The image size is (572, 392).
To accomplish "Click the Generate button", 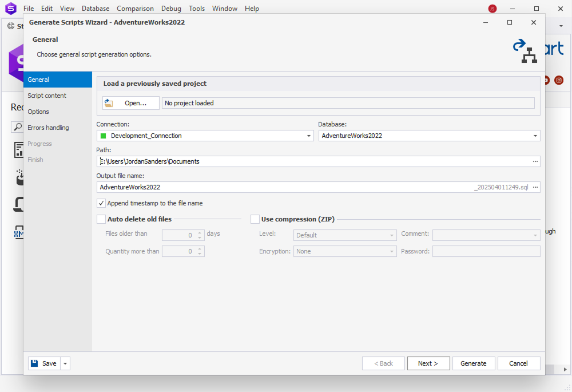I will (x=474, y=363).
